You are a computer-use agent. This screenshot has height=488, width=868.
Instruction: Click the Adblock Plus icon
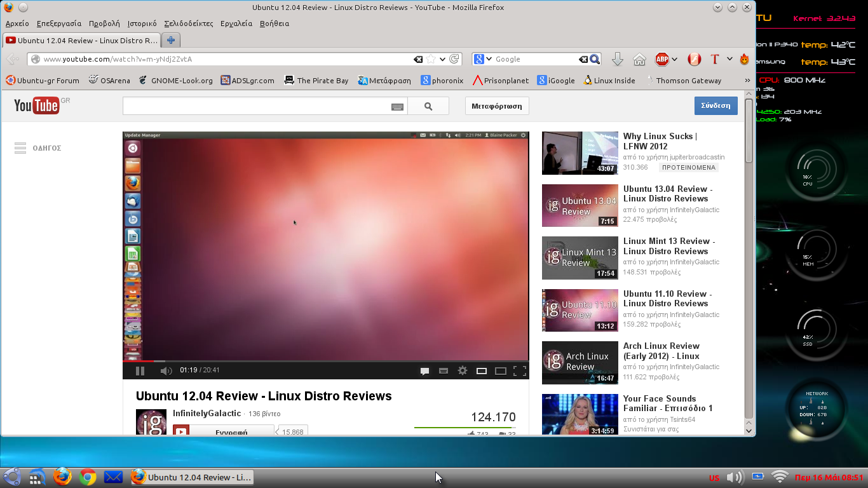662,59
